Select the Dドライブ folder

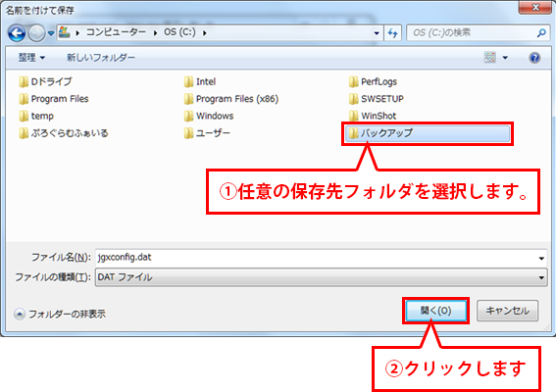(x=45, y=81)
